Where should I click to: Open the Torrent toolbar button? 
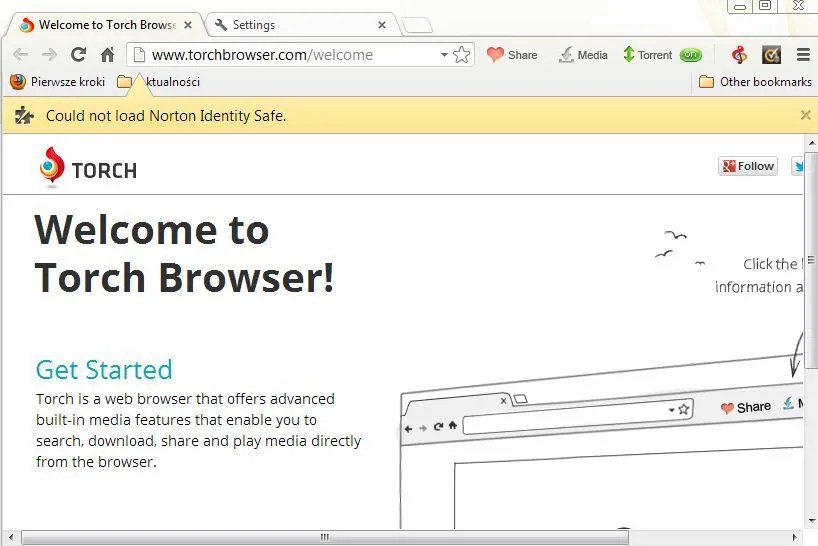pos(648,55)
